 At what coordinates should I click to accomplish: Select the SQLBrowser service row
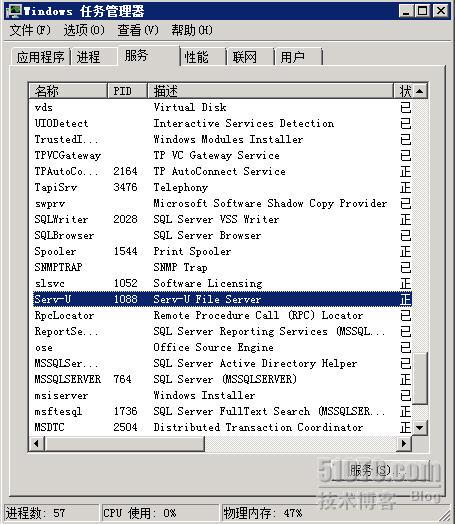coord(220,236)
